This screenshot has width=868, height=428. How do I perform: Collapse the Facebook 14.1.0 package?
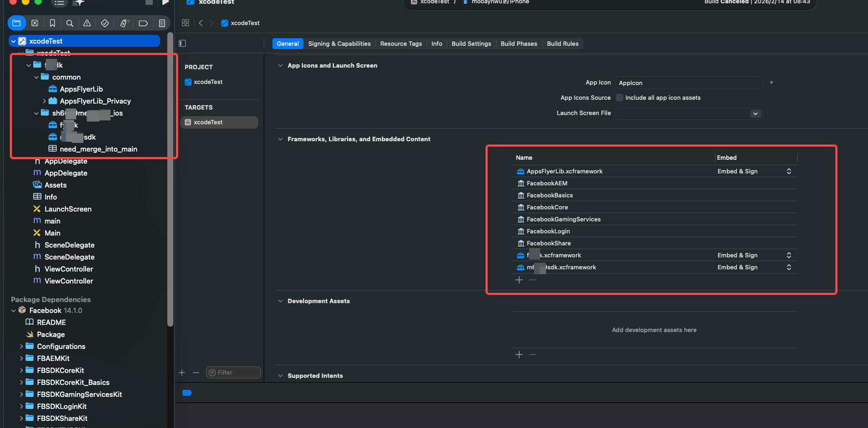14,311
